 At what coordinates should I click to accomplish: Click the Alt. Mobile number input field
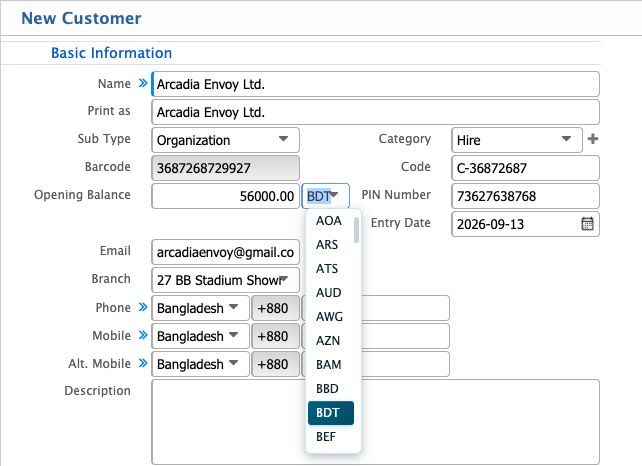coord(405,364)
